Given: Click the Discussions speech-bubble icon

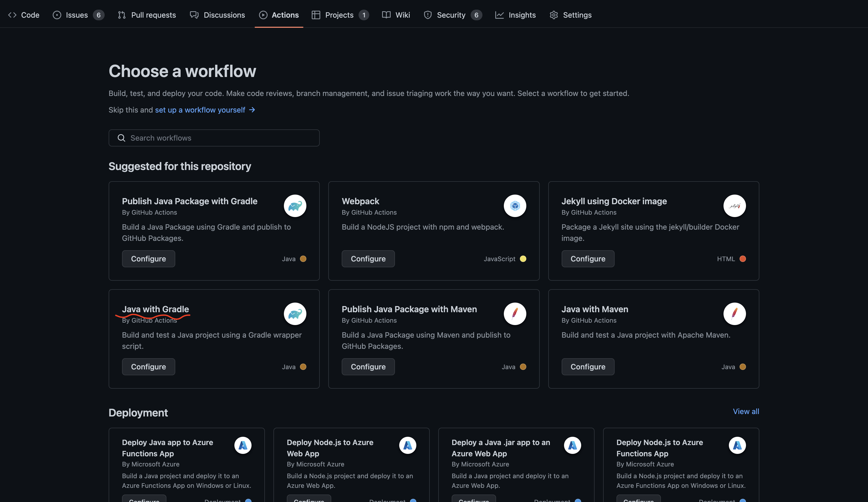Looking at the screenshot, I should coord(194,15).
